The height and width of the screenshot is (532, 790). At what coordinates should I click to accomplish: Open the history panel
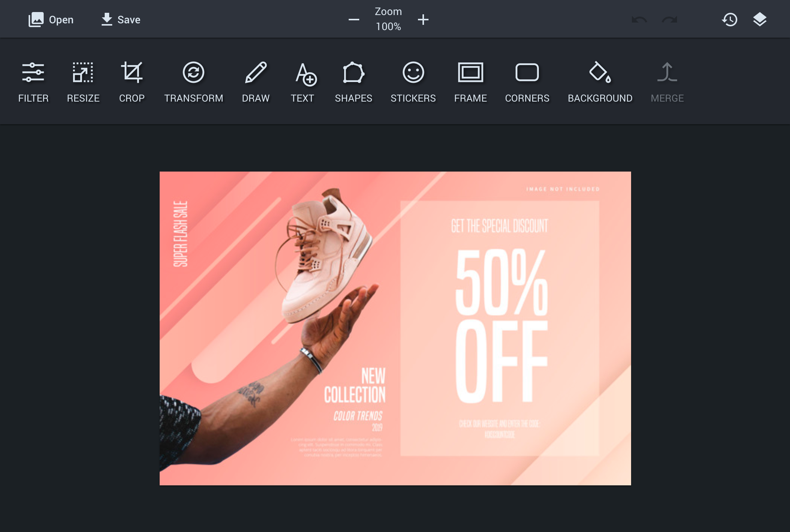click(x=729, y=20)
